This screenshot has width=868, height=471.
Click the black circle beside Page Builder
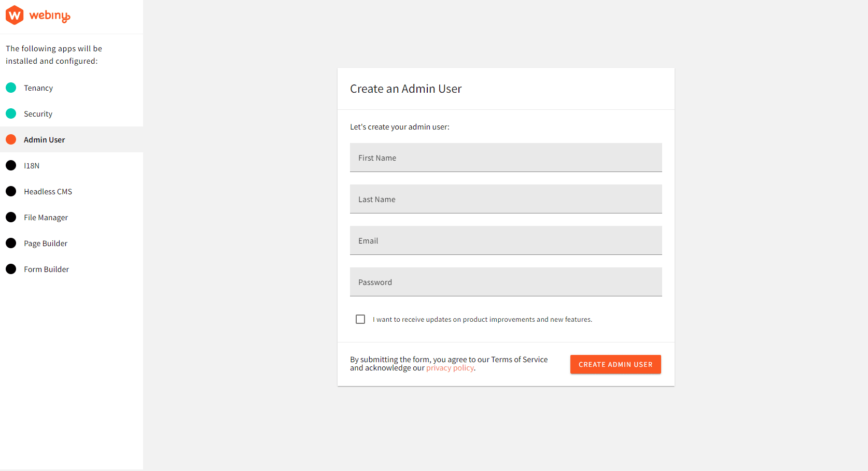coord(11,243)
